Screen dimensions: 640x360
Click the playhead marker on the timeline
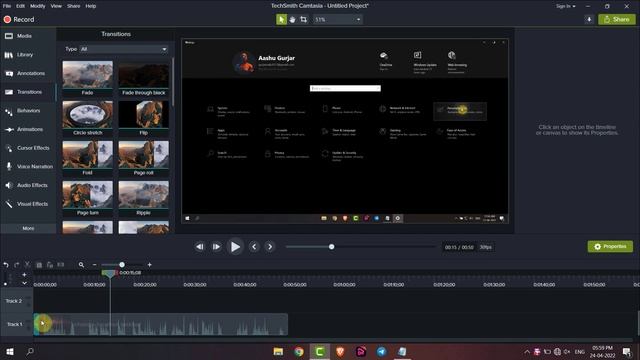click(x=109, y=274)
